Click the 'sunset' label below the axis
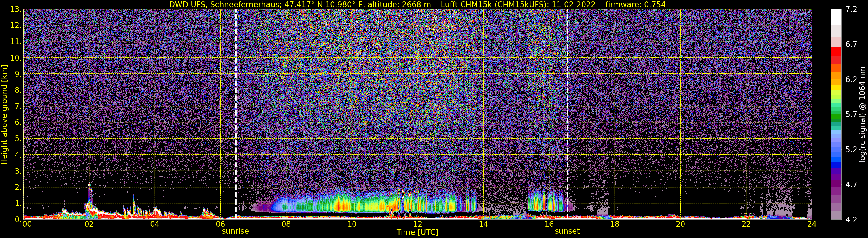This screenshot has width=868, height=238. (x=567, y=231)
